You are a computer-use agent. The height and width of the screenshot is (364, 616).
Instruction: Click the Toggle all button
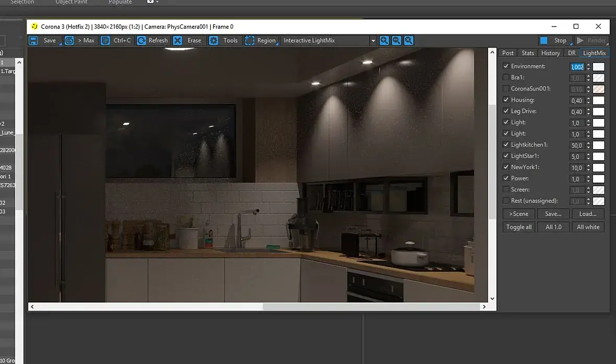[519, 227]
